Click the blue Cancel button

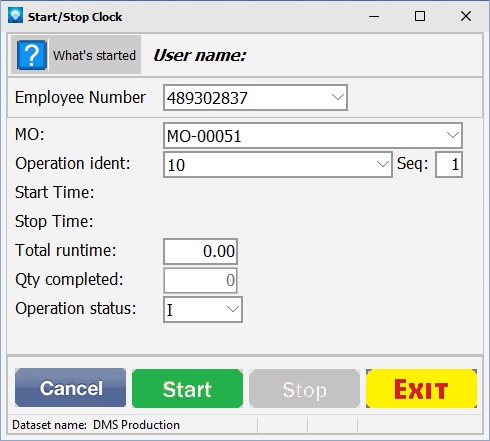coord(70,388)
